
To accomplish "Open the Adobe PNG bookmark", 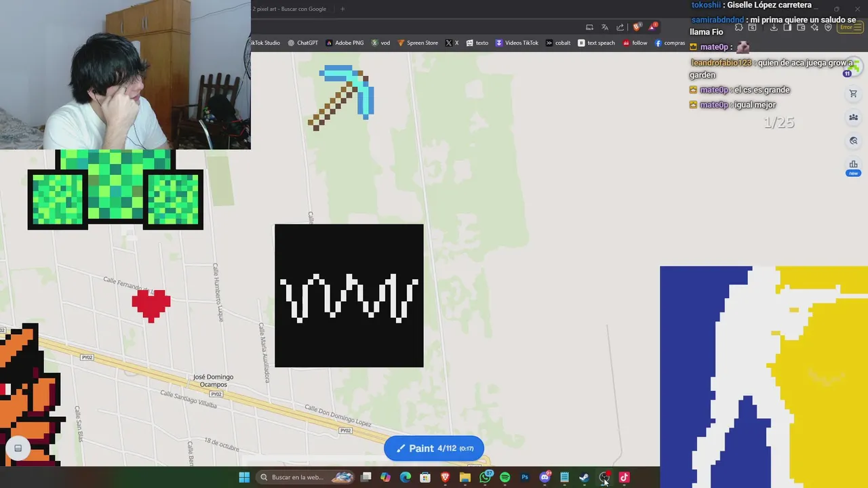I will click(344, 43).
